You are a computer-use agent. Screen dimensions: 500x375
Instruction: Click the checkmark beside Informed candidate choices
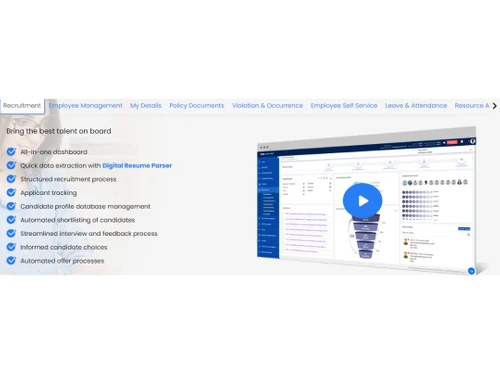pyautogui.click(x=11, y=247)
